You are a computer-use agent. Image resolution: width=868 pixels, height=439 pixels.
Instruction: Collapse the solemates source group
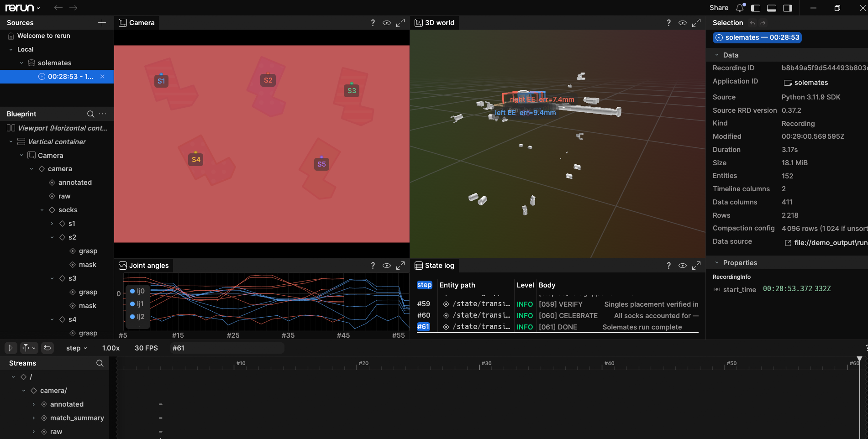coord(21,63)
